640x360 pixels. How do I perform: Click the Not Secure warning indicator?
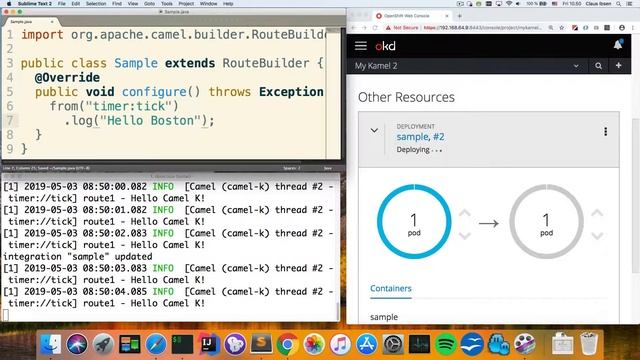402,28
